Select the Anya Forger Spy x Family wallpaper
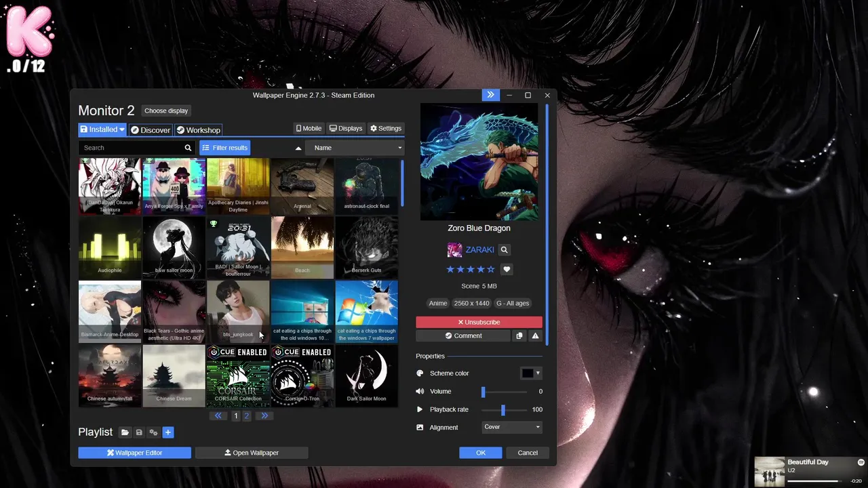 174,185
